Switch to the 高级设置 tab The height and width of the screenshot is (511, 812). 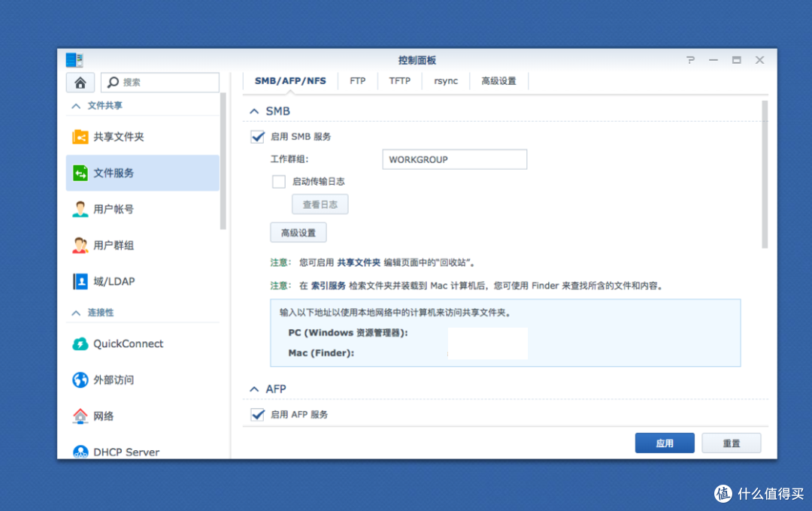(498, 80)
